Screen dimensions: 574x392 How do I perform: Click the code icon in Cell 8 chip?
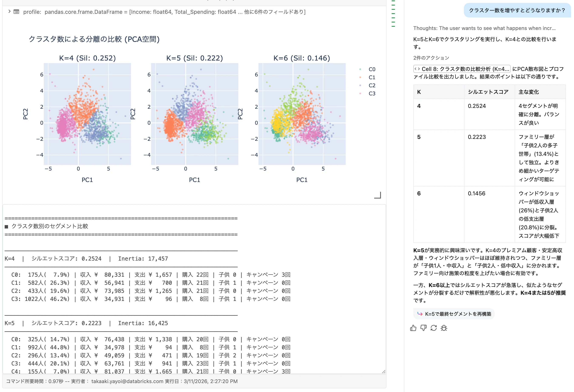[x=417, y=69]
